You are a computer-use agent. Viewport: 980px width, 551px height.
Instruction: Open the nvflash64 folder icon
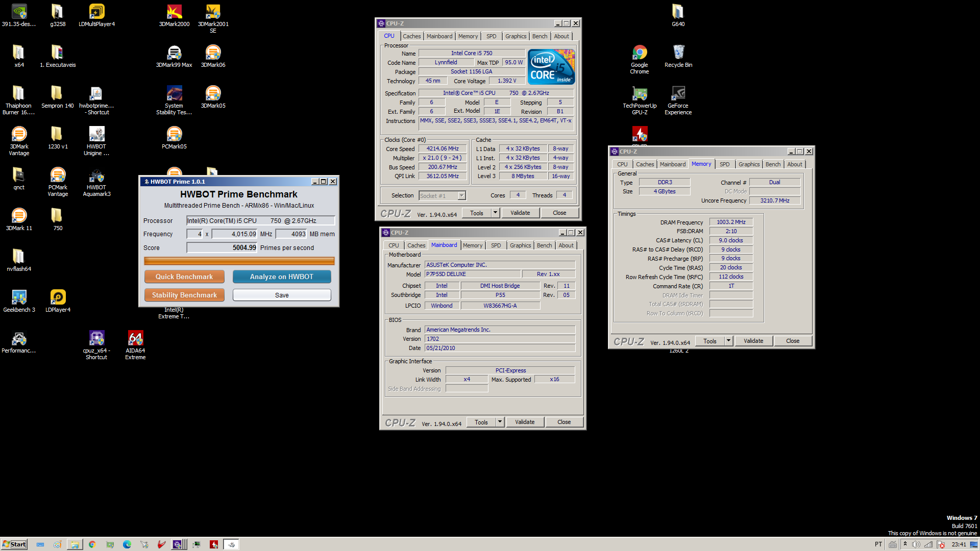pyautogui.click(x=19, y=260)
